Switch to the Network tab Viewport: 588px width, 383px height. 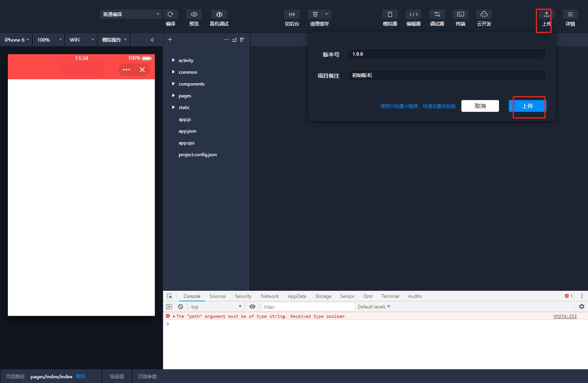[270, 296]
